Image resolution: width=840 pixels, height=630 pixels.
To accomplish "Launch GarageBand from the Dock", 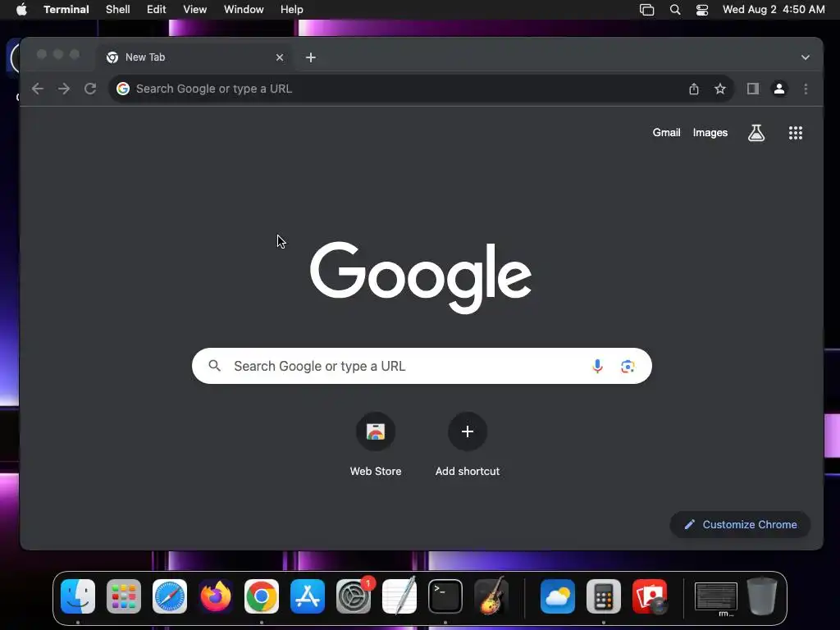I will 491,596.
